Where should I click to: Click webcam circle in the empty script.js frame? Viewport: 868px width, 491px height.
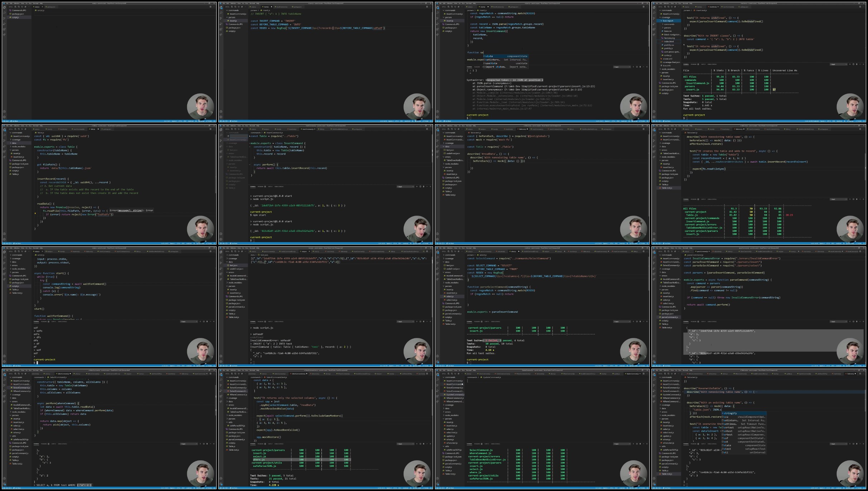tap(200, 106)
